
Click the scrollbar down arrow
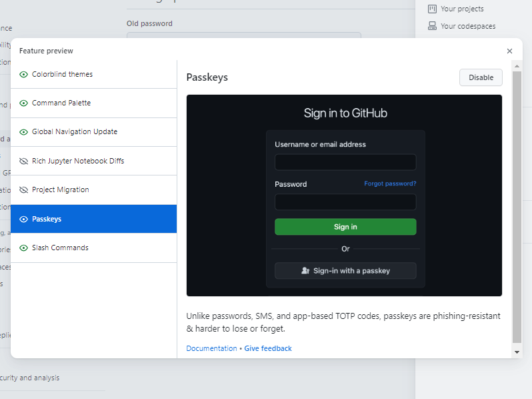coord(517,352)
